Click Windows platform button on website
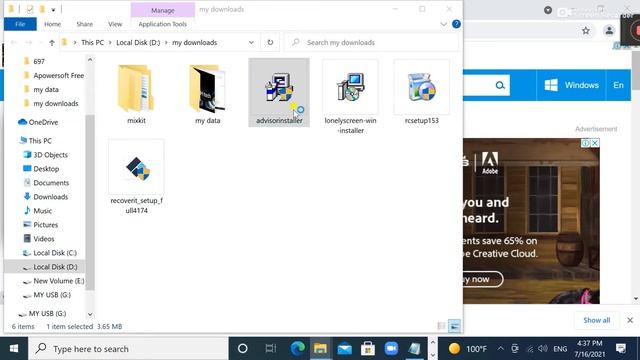Screen dimensions: 640x360 click(571, 85)
